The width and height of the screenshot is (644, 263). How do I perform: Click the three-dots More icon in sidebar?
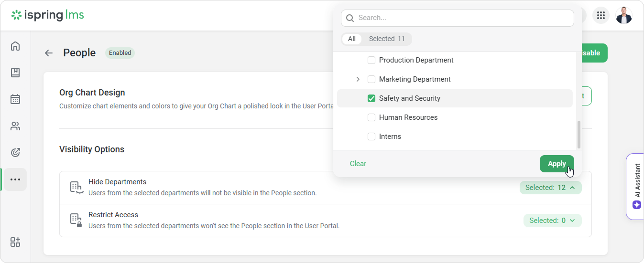[15, 179]
